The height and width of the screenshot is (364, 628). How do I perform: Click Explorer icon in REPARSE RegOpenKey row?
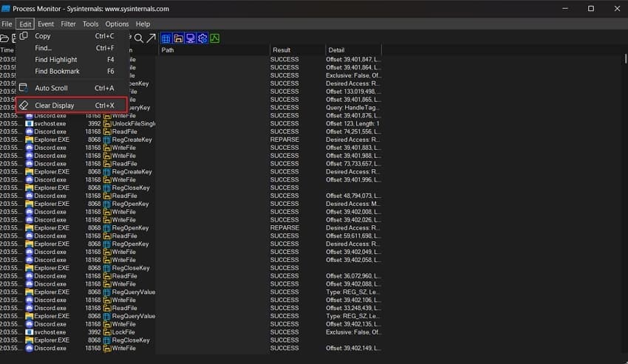click(x=30, y=228)
